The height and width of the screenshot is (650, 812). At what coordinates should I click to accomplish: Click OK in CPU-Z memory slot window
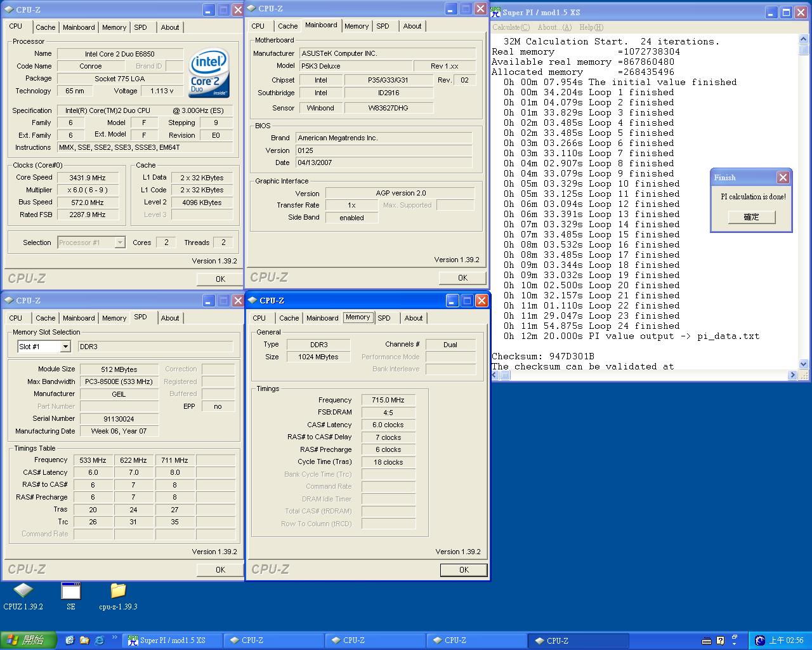coord(220,569)
